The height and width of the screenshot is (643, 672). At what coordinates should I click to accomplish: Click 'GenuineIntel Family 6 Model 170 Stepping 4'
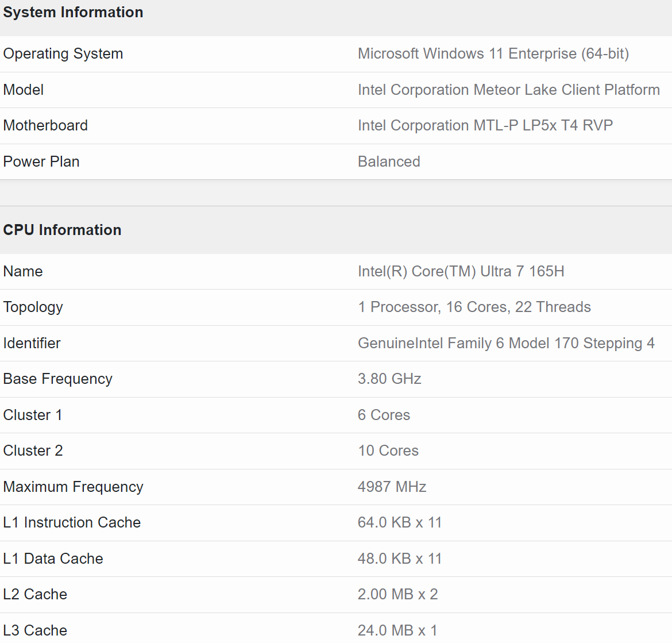[506, 343]
